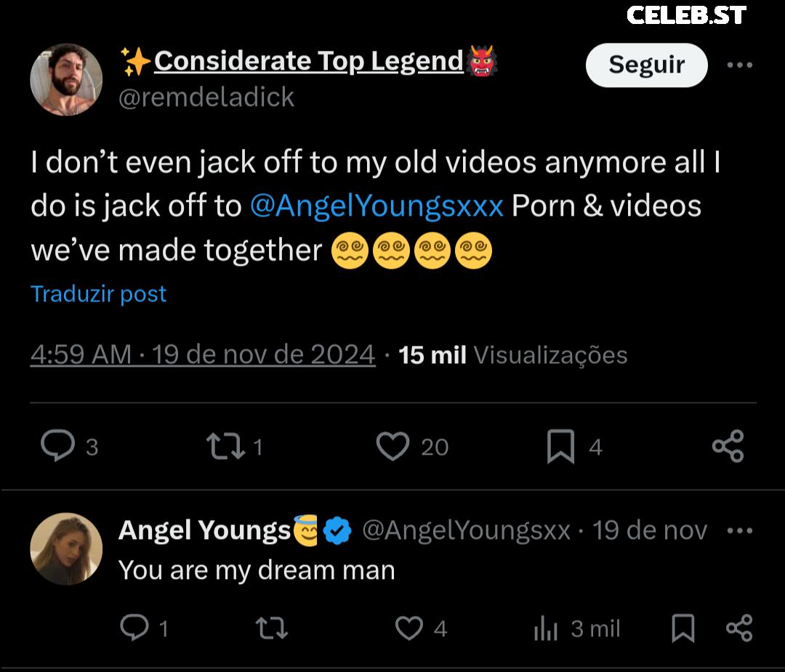Screen dimensions: 785x672
Task: Open Angel Youngs profile picture
Action: (x=66, y=548)
